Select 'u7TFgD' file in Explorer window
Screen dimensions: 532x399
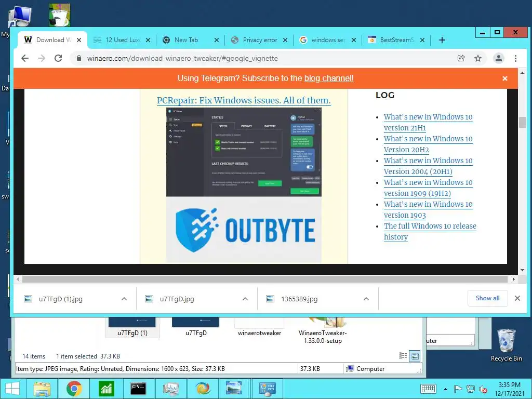click(x=196, y=328)
